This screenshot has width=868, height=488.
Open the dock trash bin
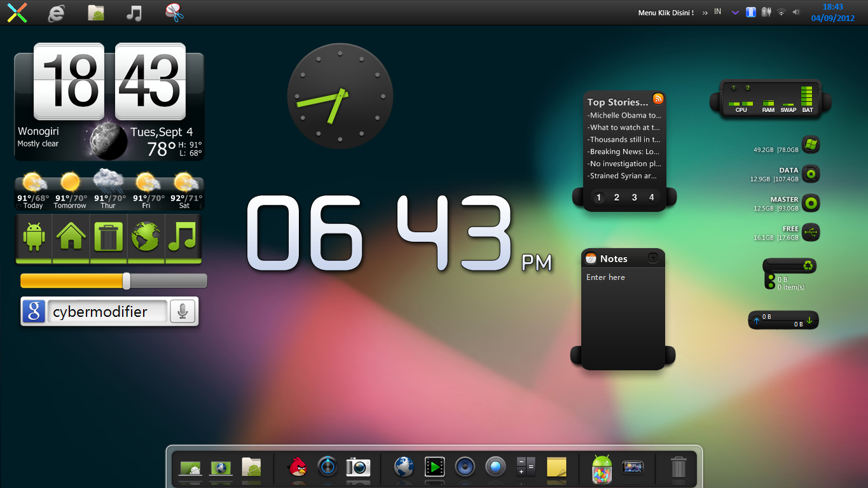point(679,467)
